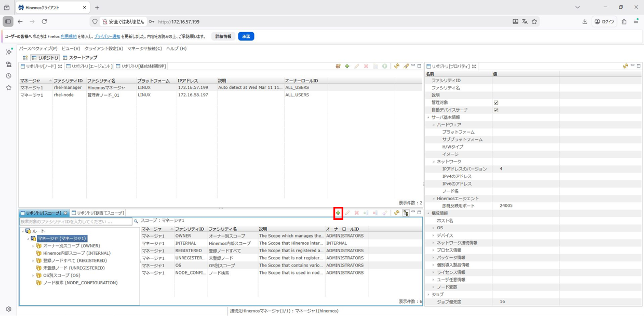Expand the OS別スコープ (OS) tree node
644x316 pixels.
tap(33, 275)
